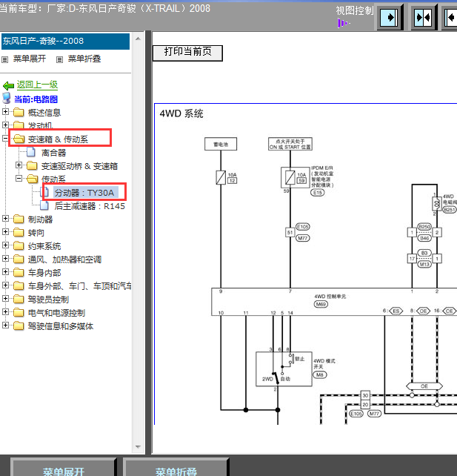Collapse the 变速箱 & 传动系 folder
The height and width of the screenshot is (476, 457).
5,138
